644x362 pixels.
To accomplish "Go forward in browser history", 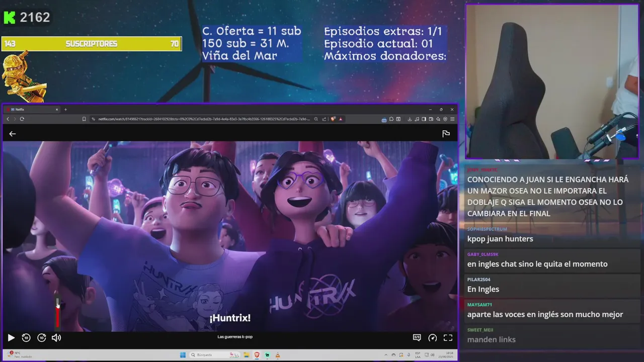I will 15,119.
